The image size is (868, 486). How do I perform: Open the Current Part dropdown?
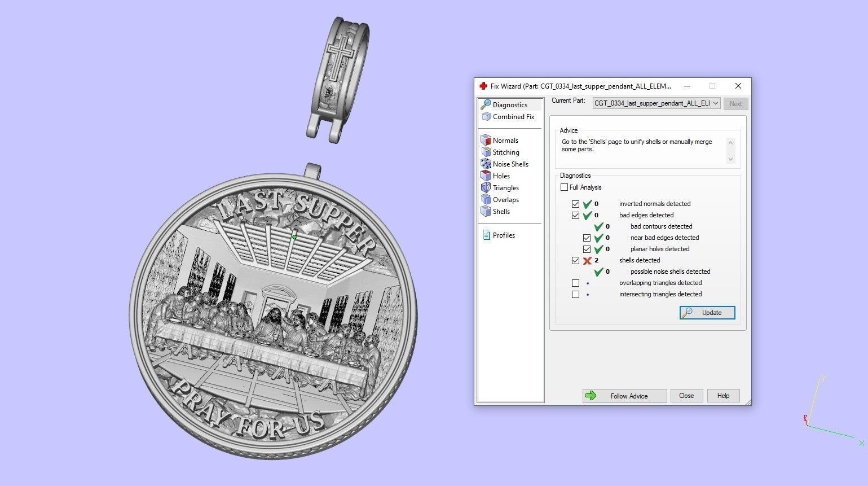656,103
